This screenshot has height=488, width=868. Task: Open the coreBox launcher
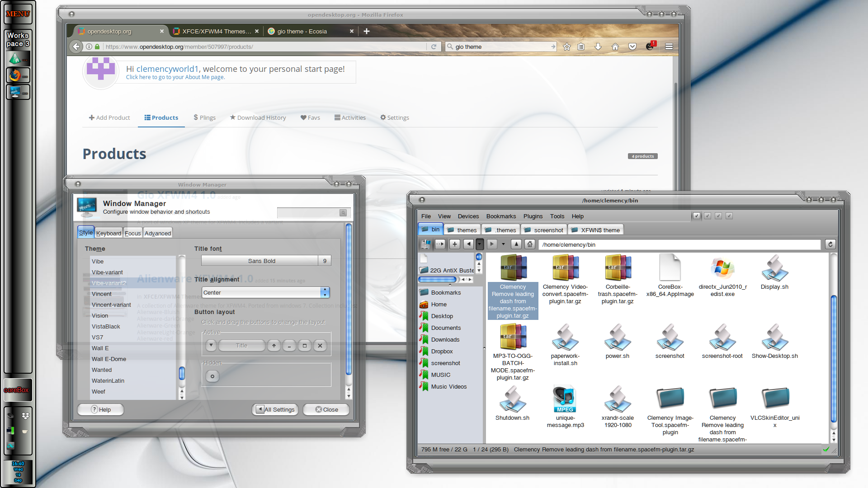[18, 390]
